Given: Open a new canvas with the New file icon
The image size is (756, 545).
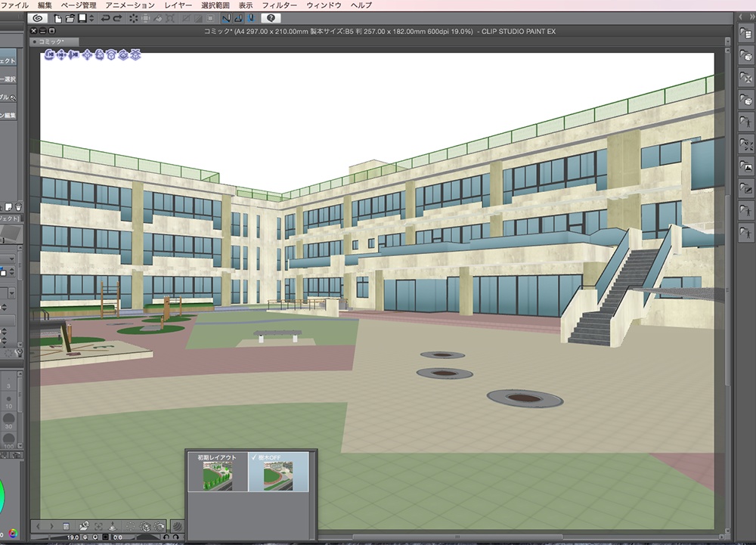Looking at the screenshot, I should coord(59,17).
